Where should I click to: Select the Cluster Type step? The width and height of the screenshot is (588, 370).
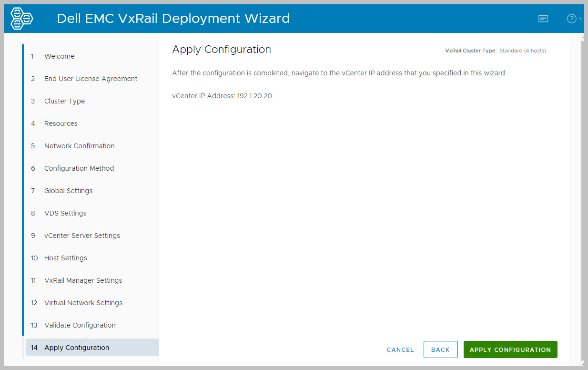click(x=64, y=101)
